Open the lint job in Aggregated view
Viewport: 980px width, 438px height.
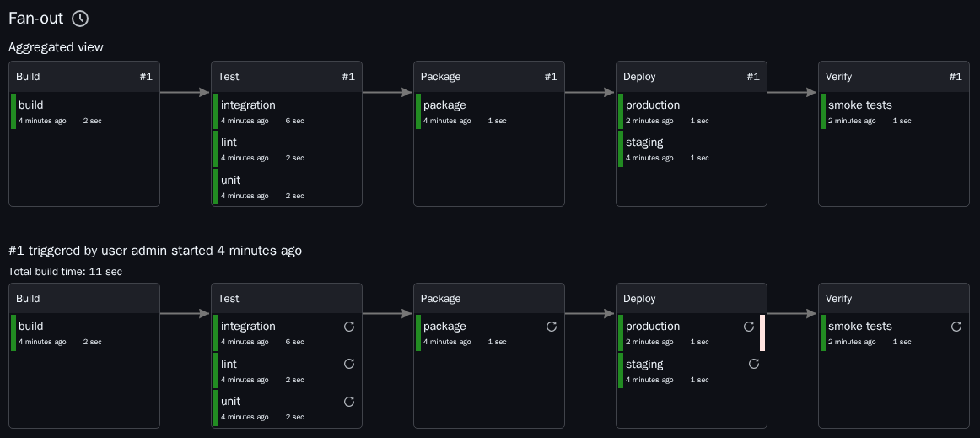click(x=229, y=143)
